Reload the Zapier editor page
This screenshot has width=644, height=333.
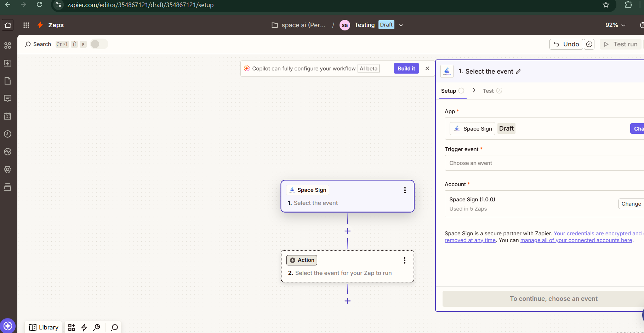point(40,5)
